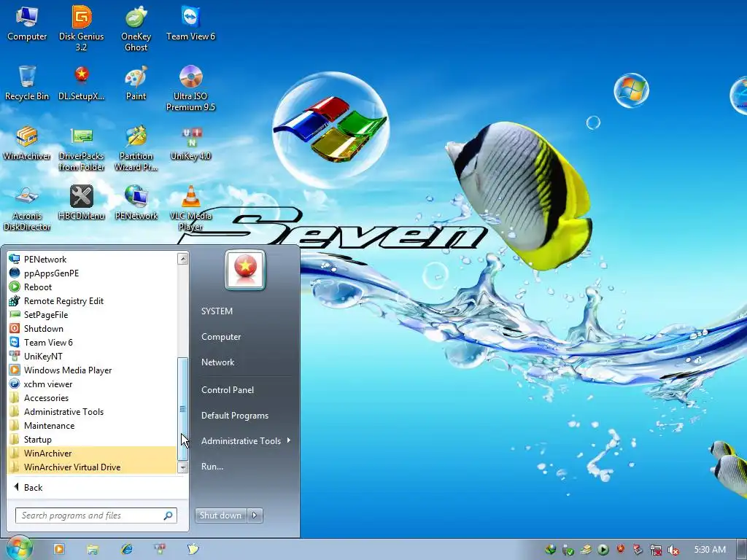Click the programs list scroll-up arrow

pos(182,259)
